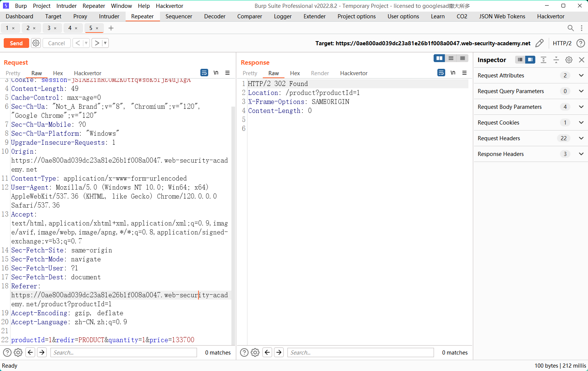Open response search help icon
This screenshot has height=371, width=588.
click(x=244, y=352)
